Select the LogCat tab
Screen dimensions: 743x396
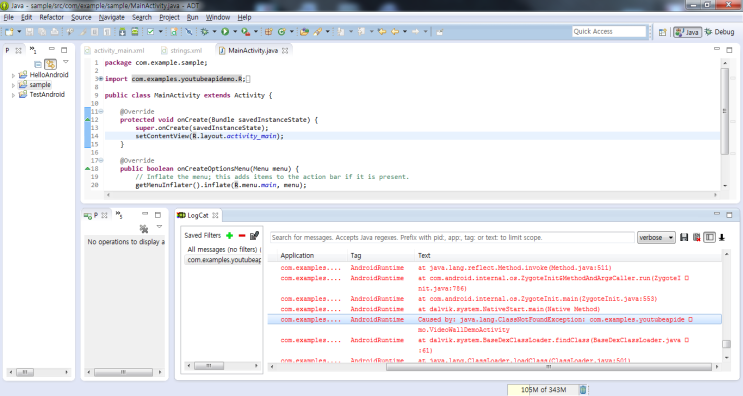pos(197,215)
